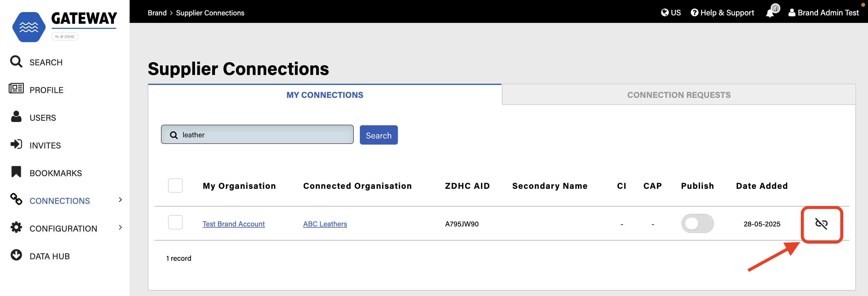Open Bookmarks from the sidebar

[55, 173]
